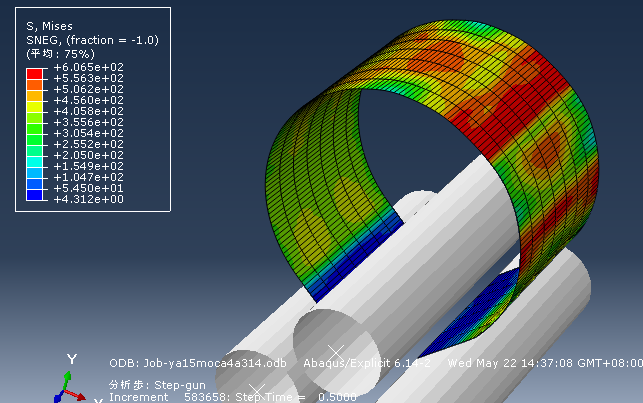Click the legend value +1.047e+02
This screenshot has width=643, height=403.
(89, 177)
